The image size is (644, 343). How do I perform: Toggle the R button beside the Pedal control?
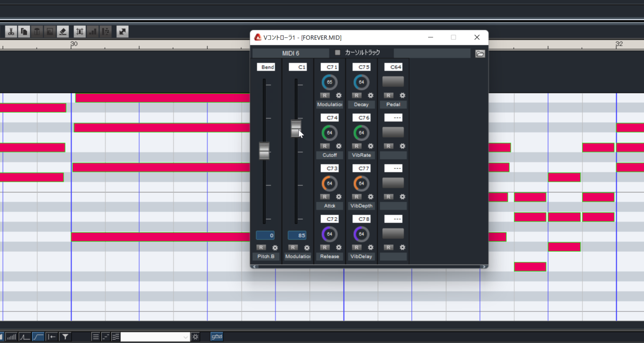(x=388, y=95)
